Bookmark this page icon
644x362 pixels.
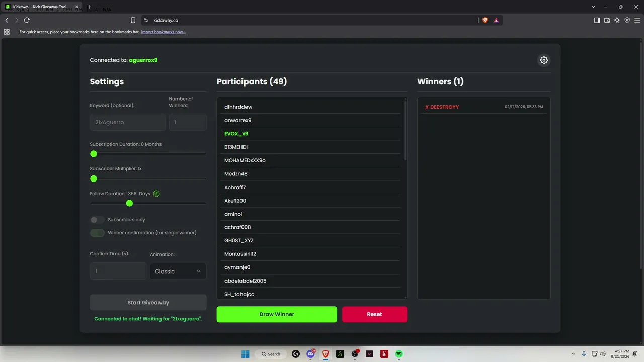coord(133,20)
